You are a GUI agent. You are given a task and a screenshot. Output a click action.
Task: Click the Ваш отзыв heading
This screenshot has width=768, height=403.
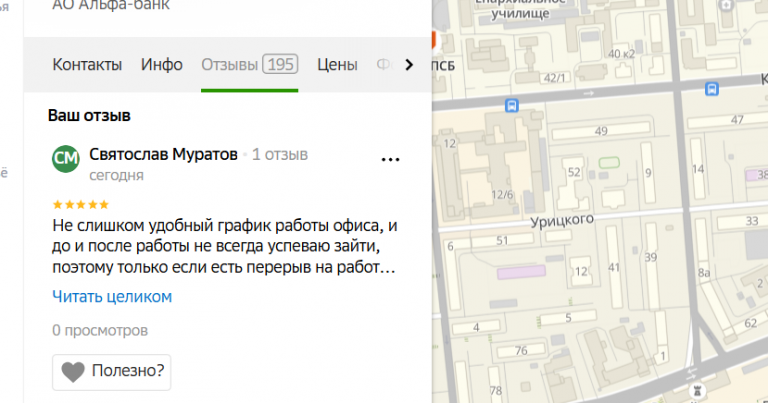[89, 116]
